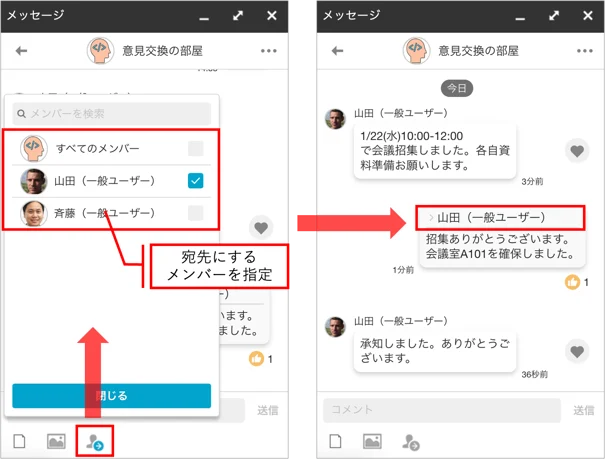Click recipient selector icon in right panel
The image size is (605, 459).
411,442
